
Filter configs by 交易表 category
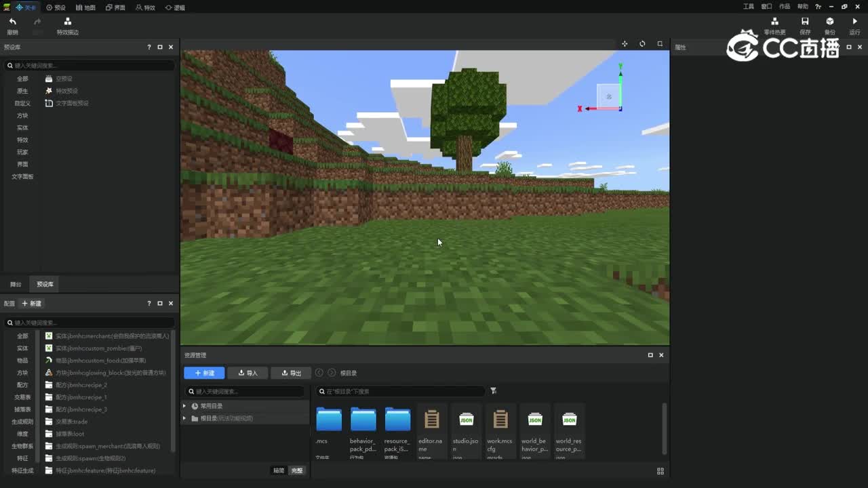(22, 397)
